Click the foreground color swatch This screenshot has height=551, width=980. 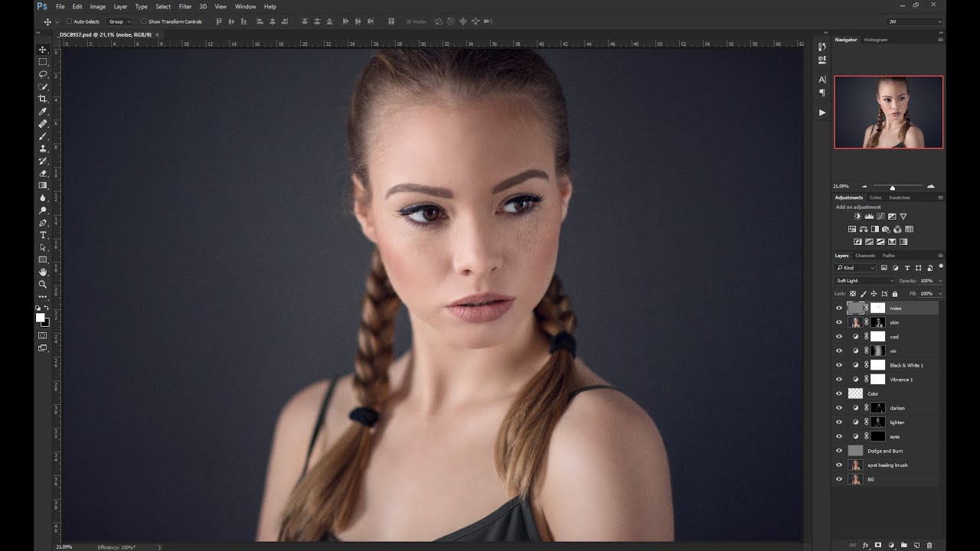[x=41, y=318]
